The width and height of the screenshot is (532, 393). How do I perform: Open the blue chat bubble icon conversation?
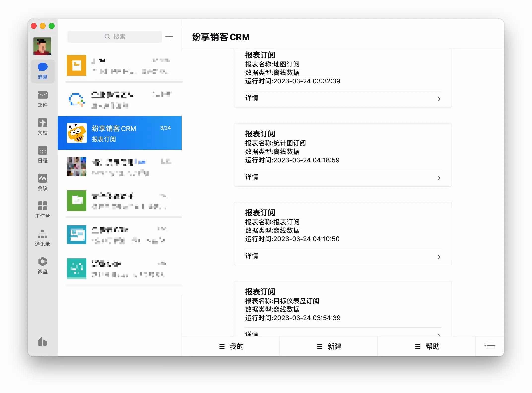(120, 99)
